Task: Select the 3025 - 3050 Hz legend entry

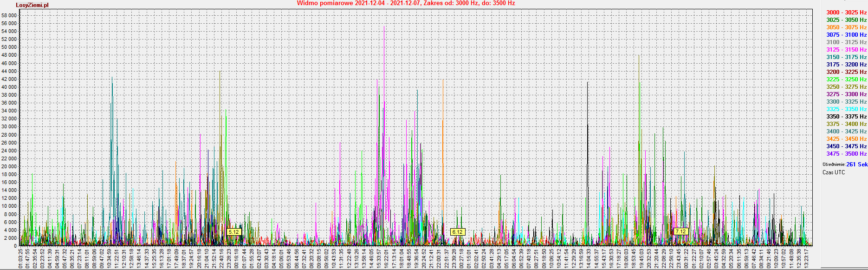Action: [846, 20]
